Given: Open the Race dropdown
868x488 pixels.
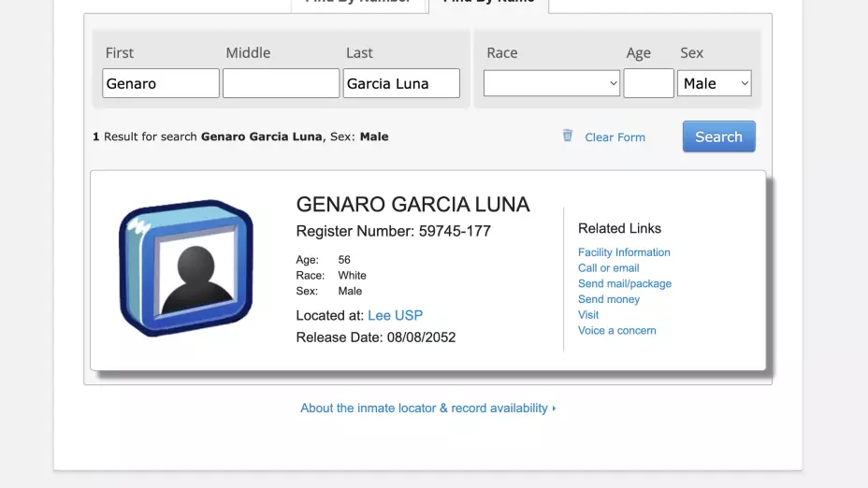Looking at the screenshot, I should coord(551,83).
